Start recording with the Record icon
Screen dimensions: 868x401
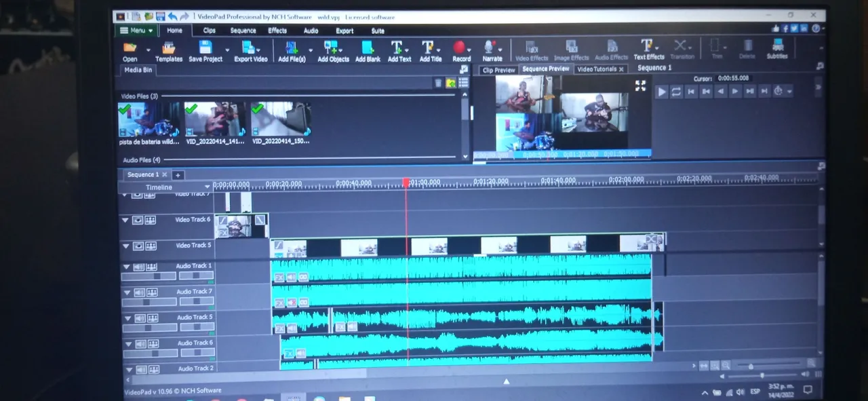click(461, 51)
